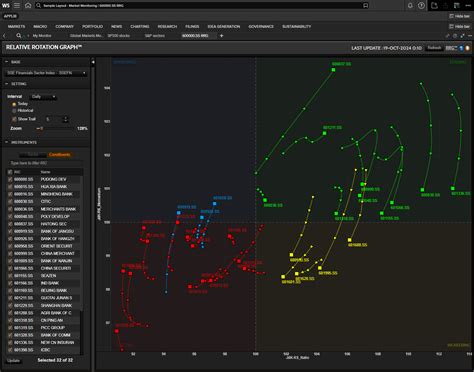Add a new tab with plus icon

(222, 36)
